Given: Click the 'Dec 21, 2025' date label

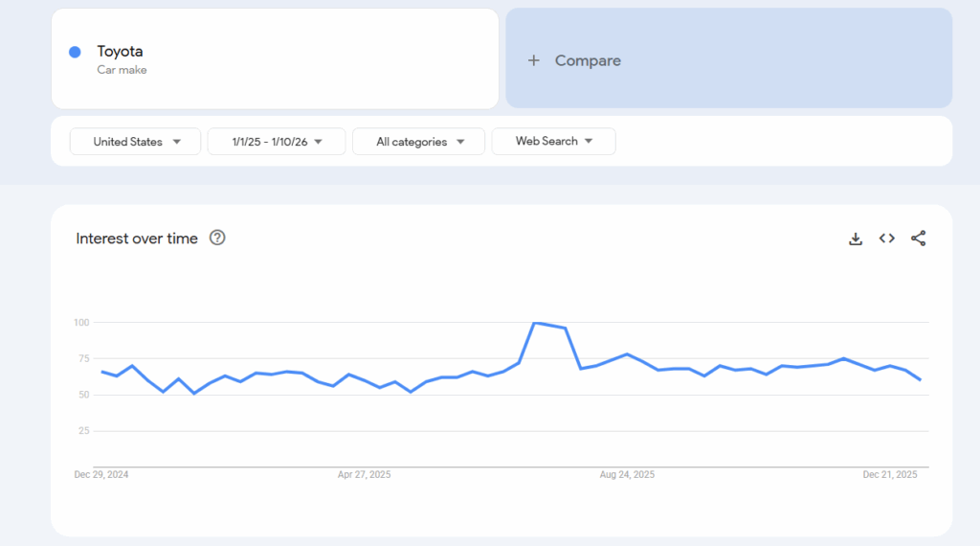Looking at the screenshot, I should click(890, 475).
